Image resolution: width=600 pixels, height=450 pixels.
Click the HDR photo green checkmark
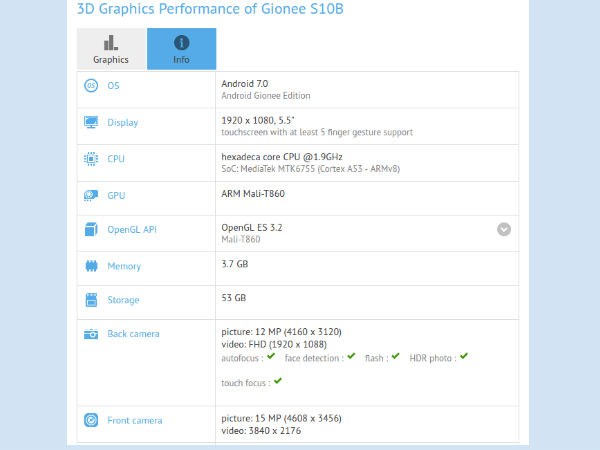[x=464, y=356]
